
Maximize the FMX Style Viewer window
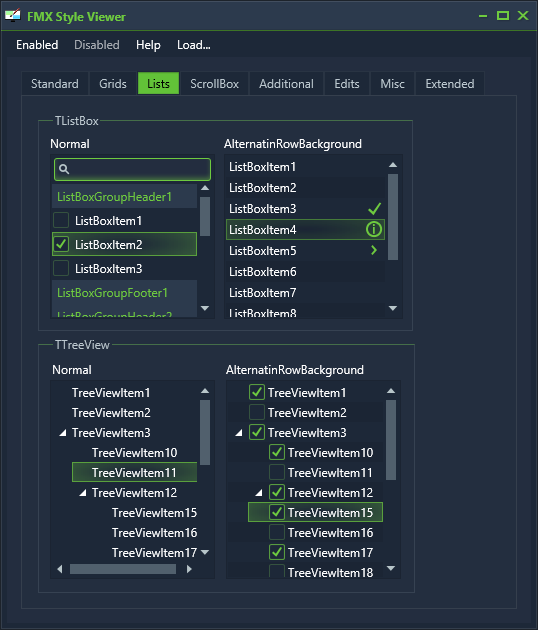click(503, 16)
